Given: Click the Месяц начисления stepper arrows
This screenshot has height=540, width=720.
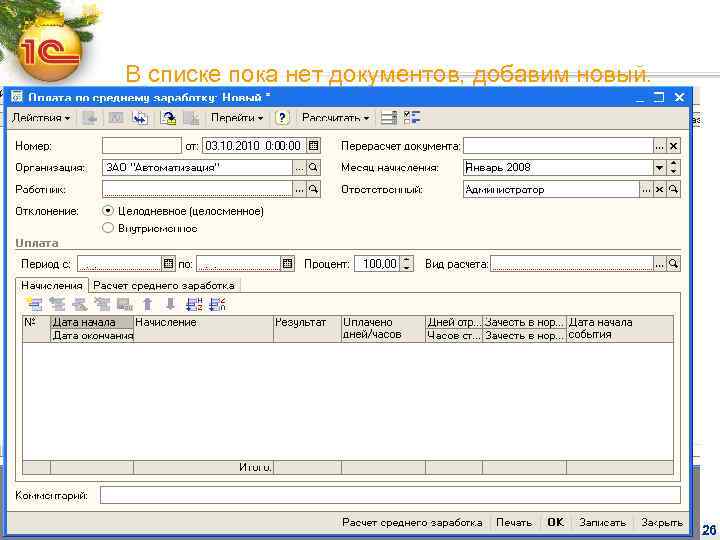Looking at the screenshot, I should pos(674,168).
